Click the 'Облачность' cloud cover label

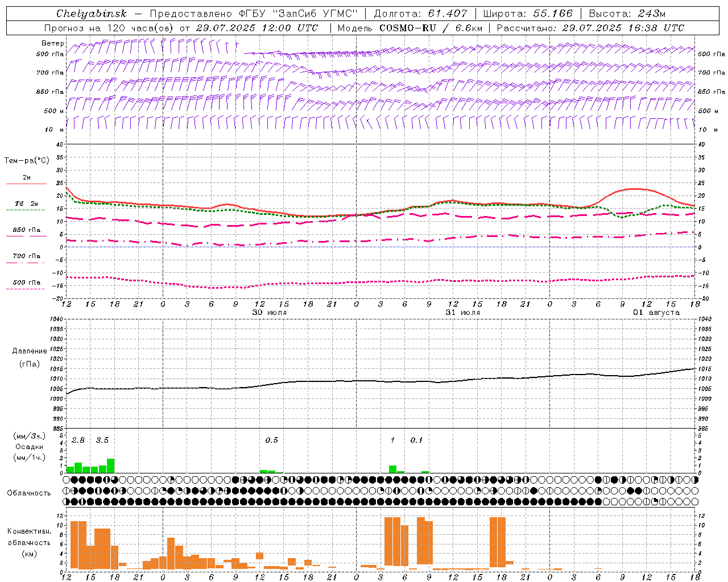click(29, 493)
